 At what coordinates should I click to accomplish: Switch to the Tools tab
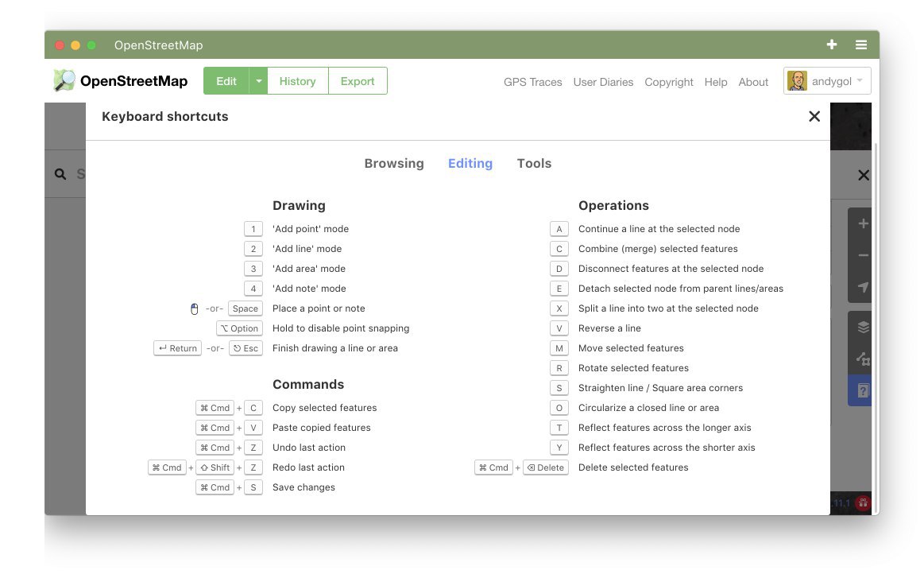coord(534,164)
